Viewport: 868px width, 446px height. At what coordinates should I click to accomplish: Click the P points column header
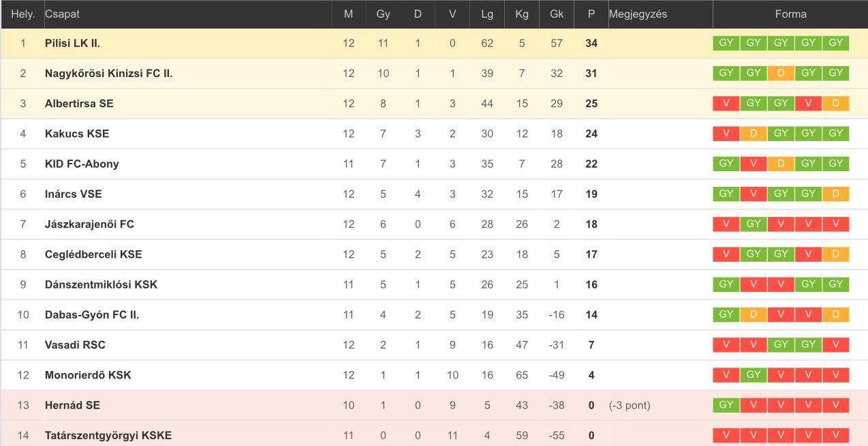click(591, 14)
